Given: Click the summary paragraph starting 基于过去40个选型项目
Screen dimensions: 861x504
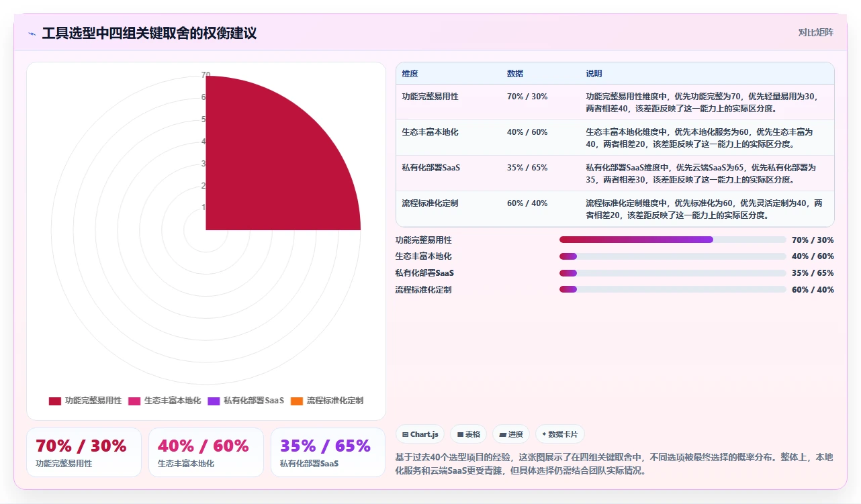Looking at the screenshot, I should tap(615, 464).
